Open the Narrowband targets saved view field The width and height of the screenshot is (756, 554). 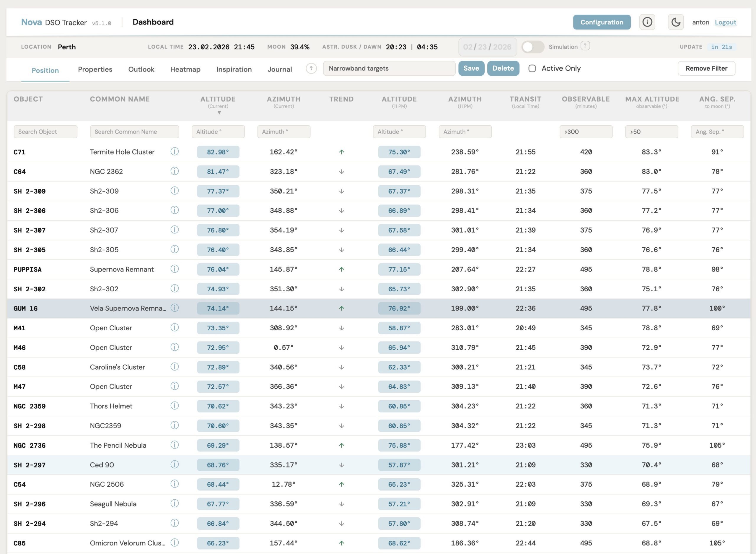389,69
